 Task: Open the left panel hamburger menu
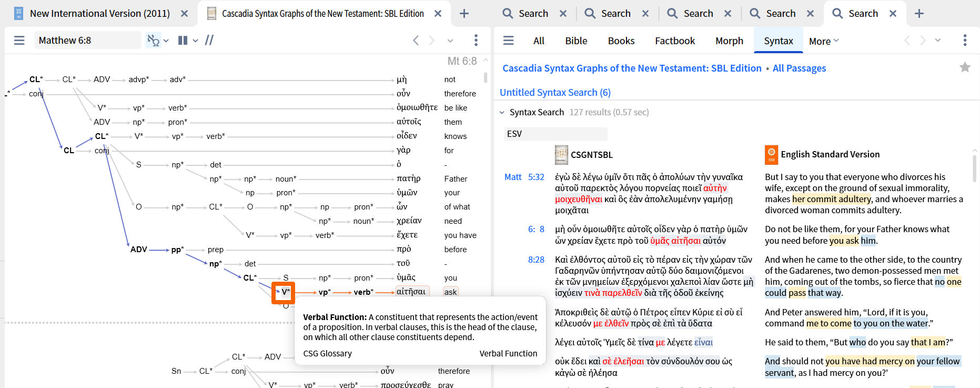coord(19,41)
